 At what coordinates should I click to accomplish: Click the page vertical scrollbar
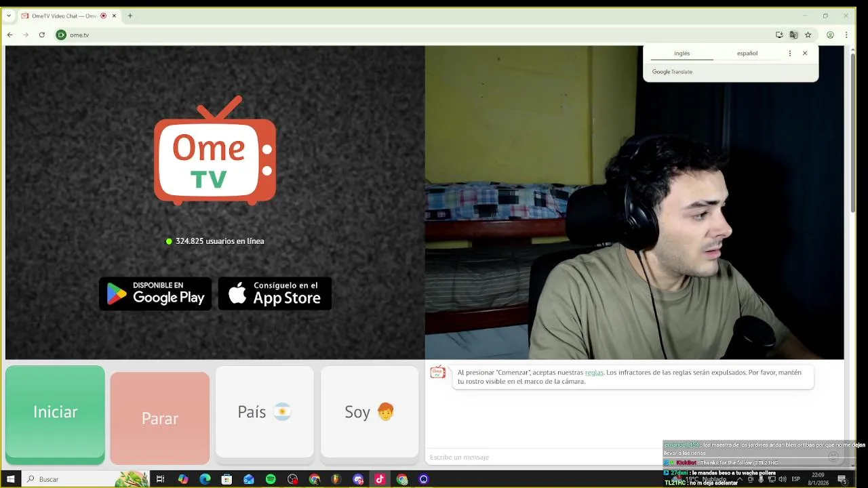(x=853, y=132)
